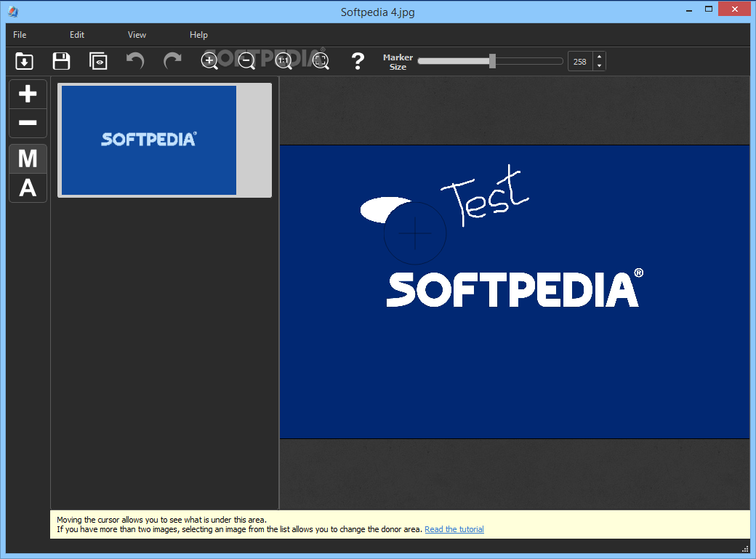The width and height of the screenshot is (756, 559).
Task: Click the app icon in the title bar
Action: tap(13, 12)
